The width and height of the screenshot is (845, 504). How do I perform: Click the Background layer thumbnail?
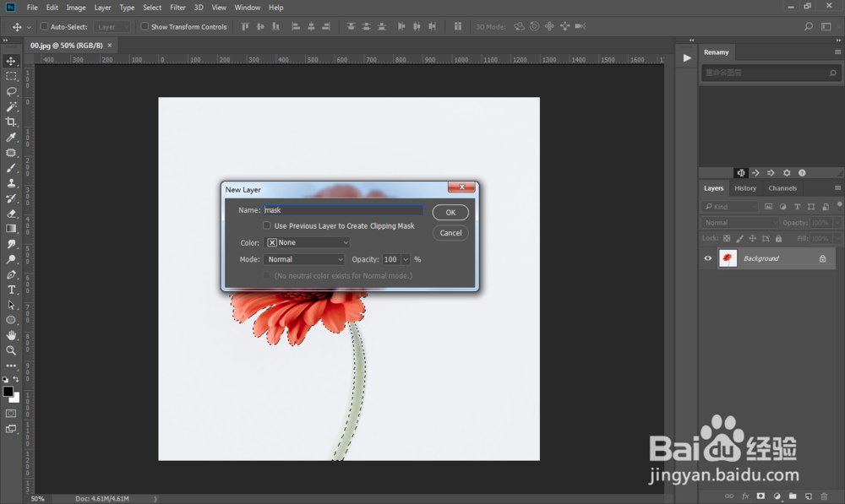[x=728, y=258]
